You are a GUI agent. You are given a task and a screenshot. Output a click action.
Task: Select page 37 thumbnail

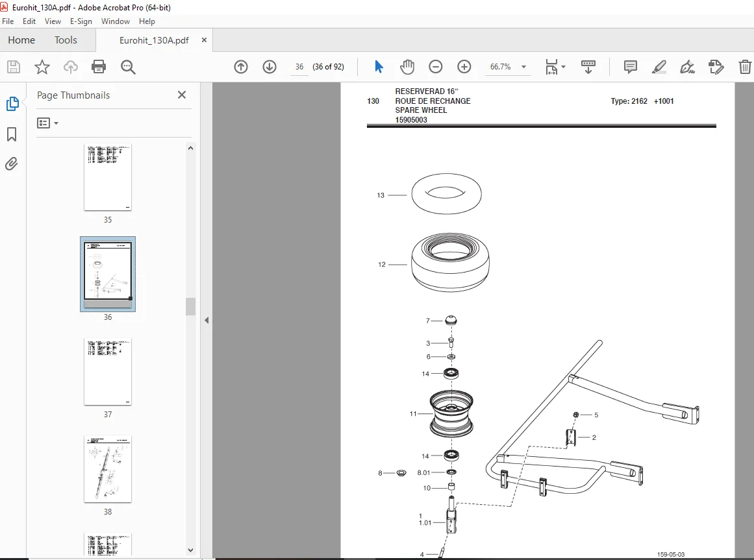[x=108, y=372]
